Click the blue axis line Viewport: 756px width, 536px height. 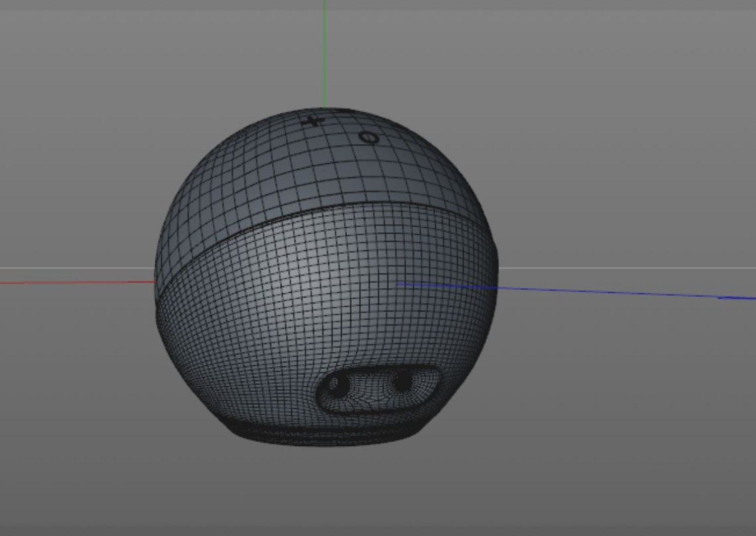pyautogui.click(x=576, y=291)
